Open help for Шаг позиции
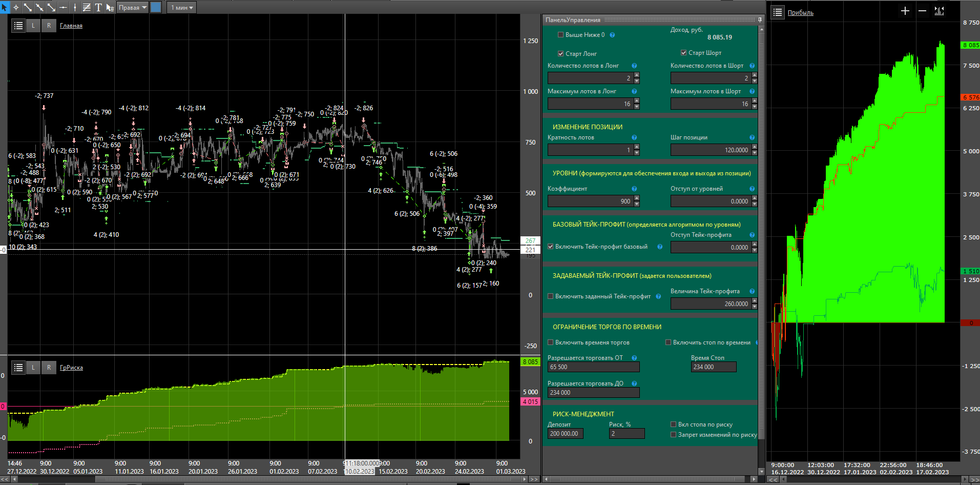The width and height of the screenshot is (980, 485). tap(752, 137)
